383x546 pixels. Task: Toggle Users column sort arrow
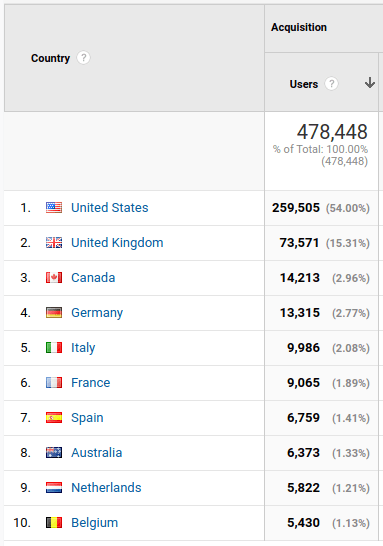pyautogui.click(x=370, y=83)
